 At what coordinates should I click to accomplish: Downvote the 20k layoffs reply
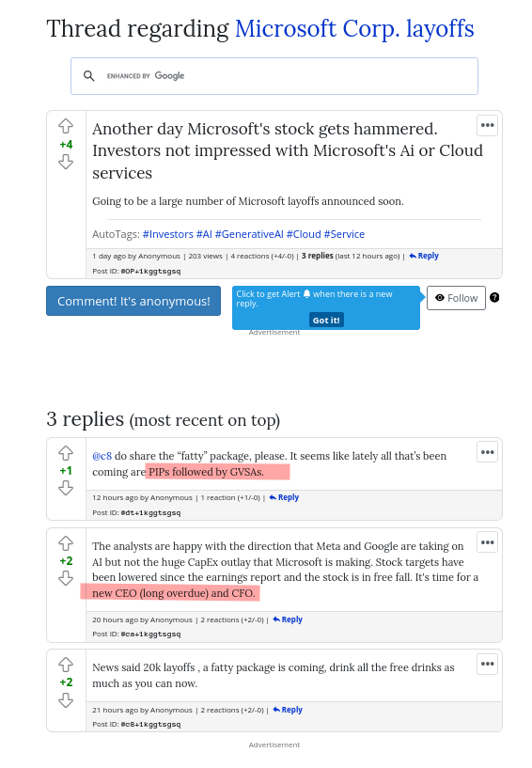tap(66, 700)
